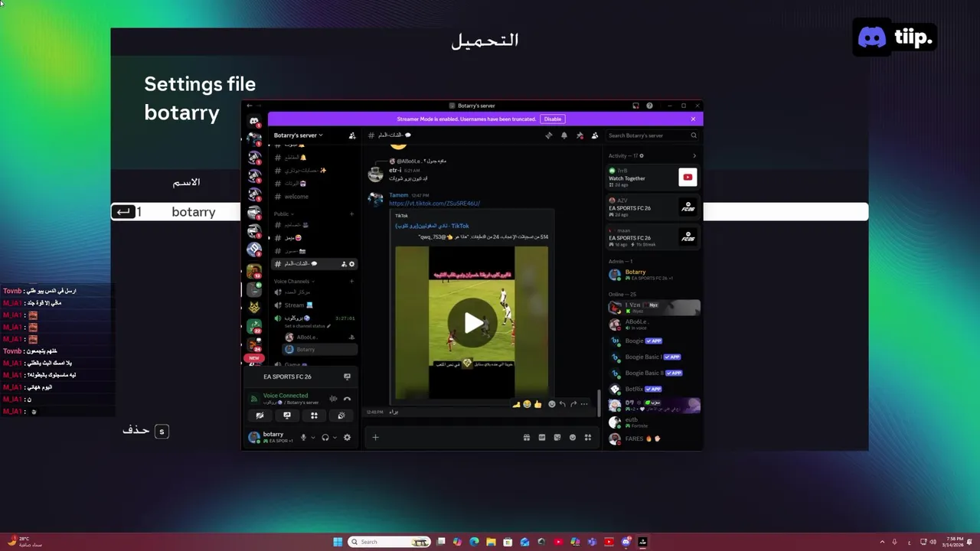Image resolution: width=980 pixels, height=551 pixels.
Task: Dismiss the Streamer Mode banner
Action: tap(693, 119)
